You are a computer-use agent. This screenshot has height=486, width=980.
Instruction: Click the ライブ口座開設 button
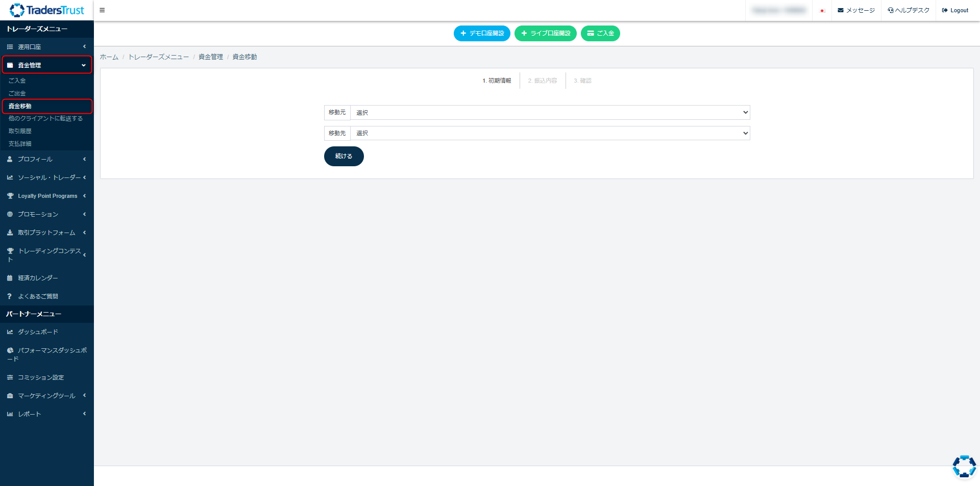tap(545, 33)
